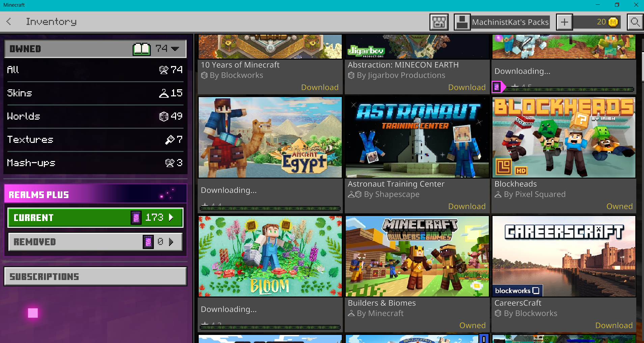The image size is (644, 343).
Task: Click the "By Jigarbov Productions" creator text
Action: point(401,75)
